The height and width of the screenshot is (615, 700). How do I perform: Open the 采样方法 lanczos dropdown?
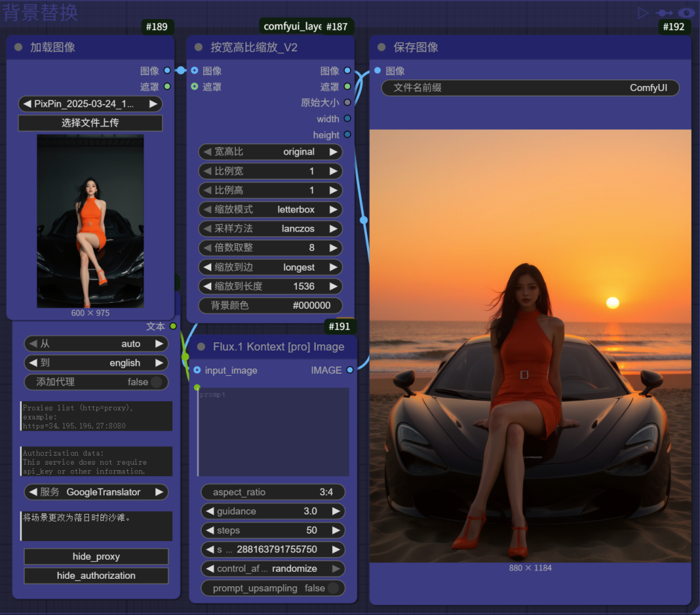[270, 228]
